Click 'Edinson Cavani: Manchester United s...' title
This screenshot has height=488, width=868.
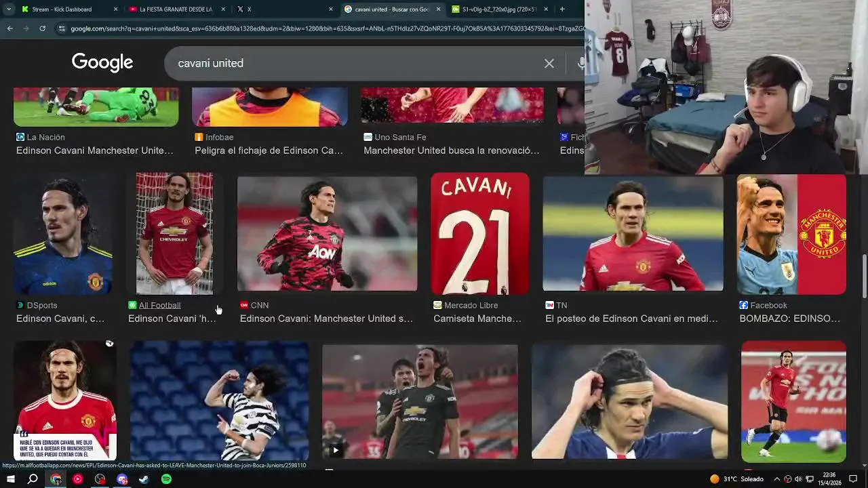coord(326,319)
